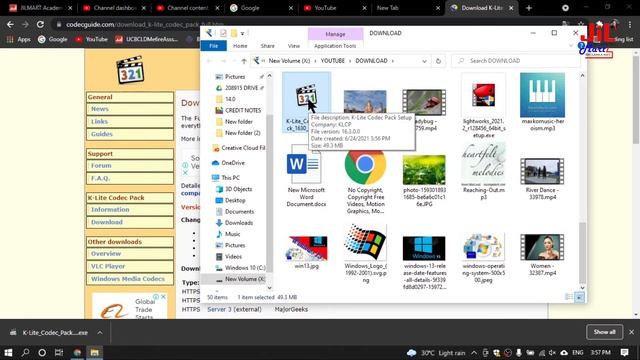
Task: Select windows-operating-system-500x500.jpeg file
Action: pos(484,257)
